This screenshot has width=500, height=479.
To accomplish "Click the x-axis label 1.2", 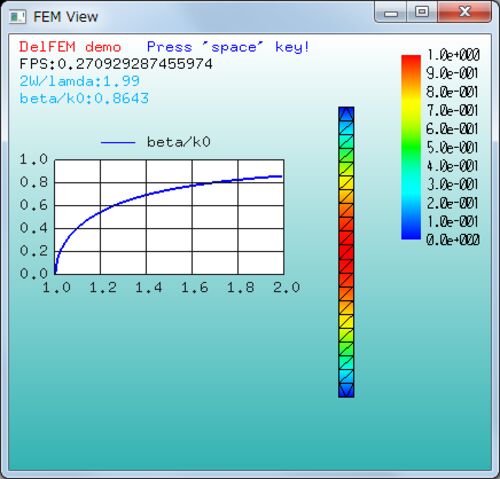I will [x=103, y=287].
